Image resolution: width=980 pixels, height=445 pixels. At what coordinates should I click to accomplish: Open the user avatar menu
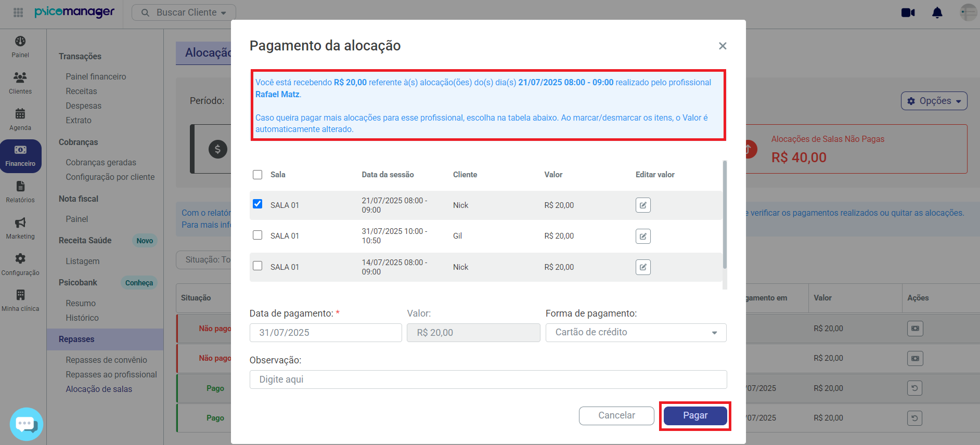[x=968, y=12]
